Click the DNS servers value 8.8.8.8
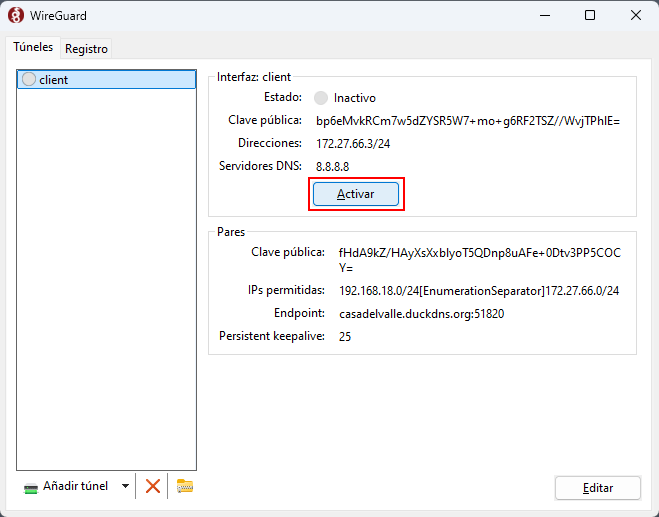Screen dimensions: 659x517 point(332,166)
